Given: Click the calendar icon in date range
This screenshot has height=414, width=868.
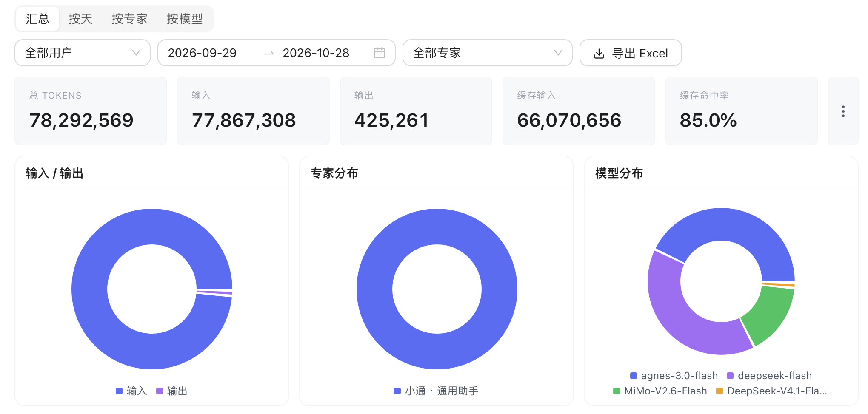Looking at the screenshot, I should [x=380, y=53].
